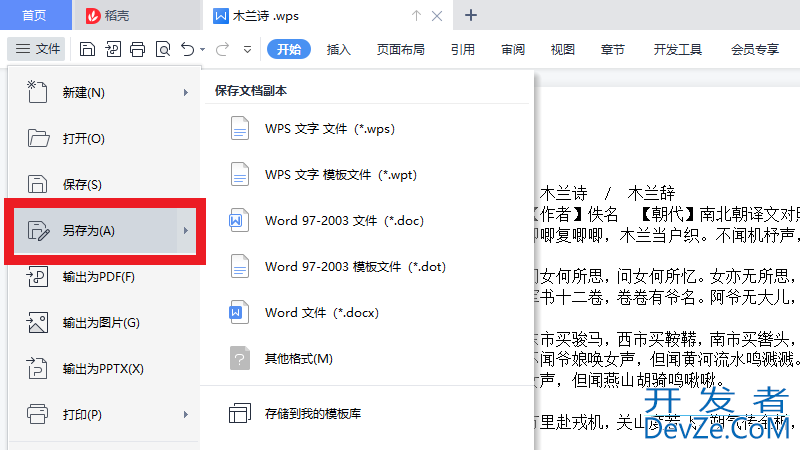
Task: Click the Print Preview toolbar icon
Action: (x=163, y=49)
